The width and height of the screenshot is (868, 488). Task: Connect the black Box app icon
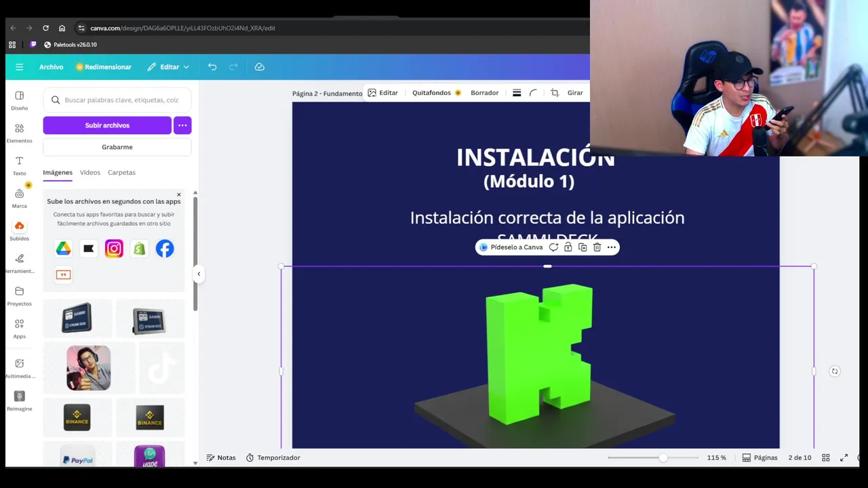click(88, 249)
